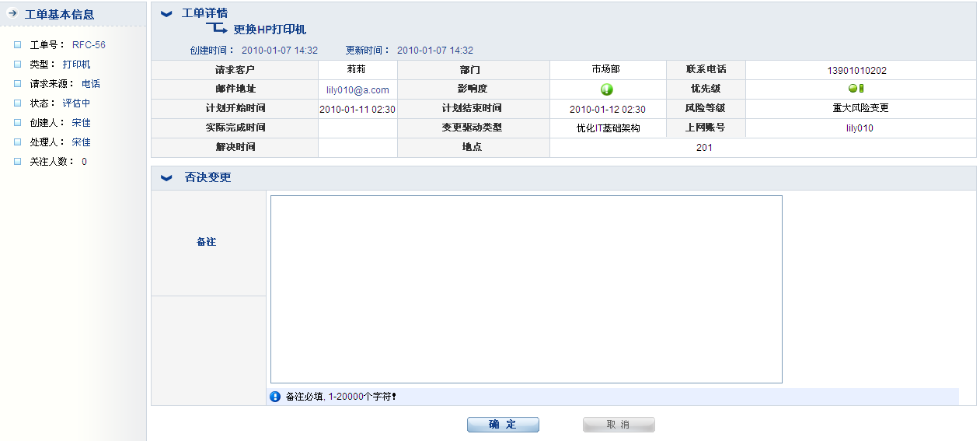The image size is (980, 441).
Task: Click the square bullet beside 工单号
Action: [x=18, y=45]
